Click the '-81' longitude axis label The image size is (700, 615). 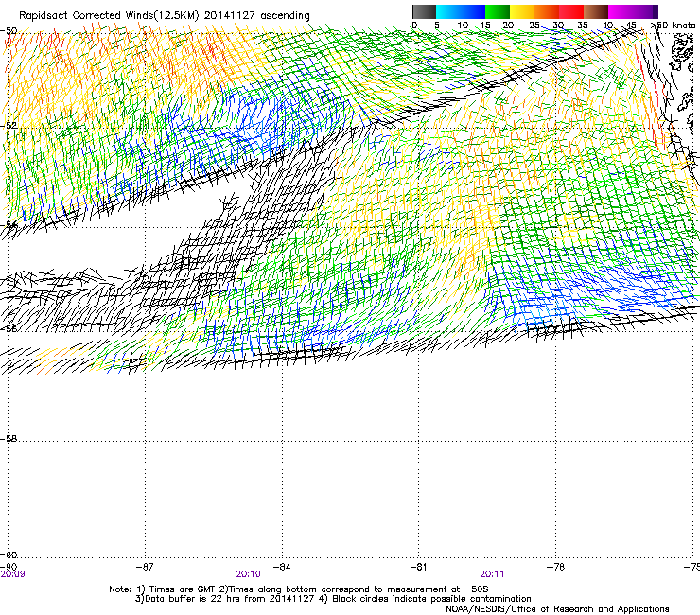(418, 567)
